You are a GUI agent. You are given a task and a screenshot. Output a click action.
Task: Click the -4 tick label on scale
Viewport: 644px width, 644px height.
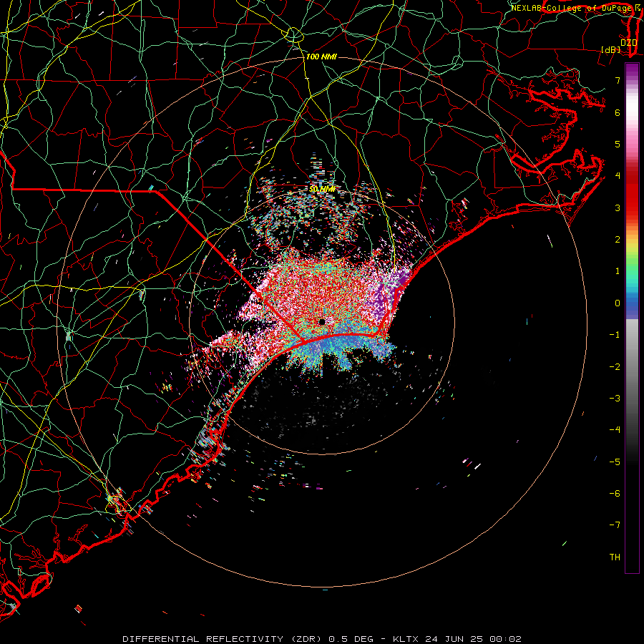615,430
